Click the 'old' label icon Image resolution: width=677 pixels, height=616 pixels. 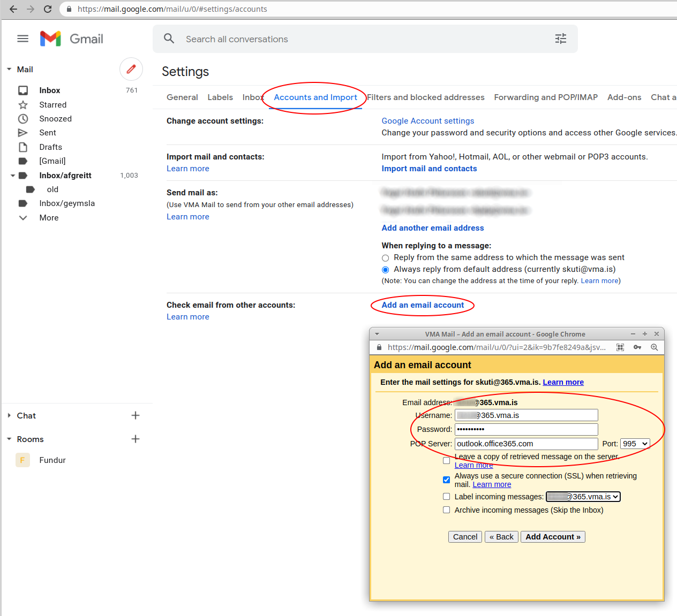tap(31, 189)
